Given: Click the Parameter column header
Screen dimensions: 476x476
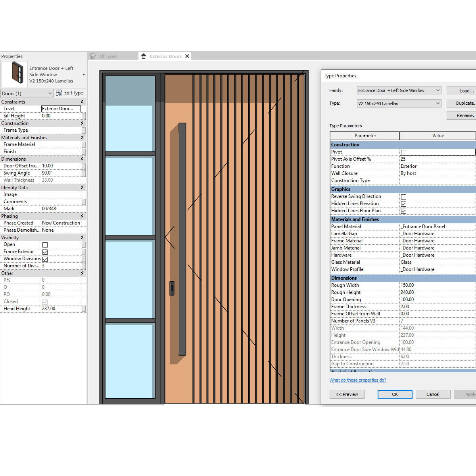Looking at the screenshot, I should [365, 136].
